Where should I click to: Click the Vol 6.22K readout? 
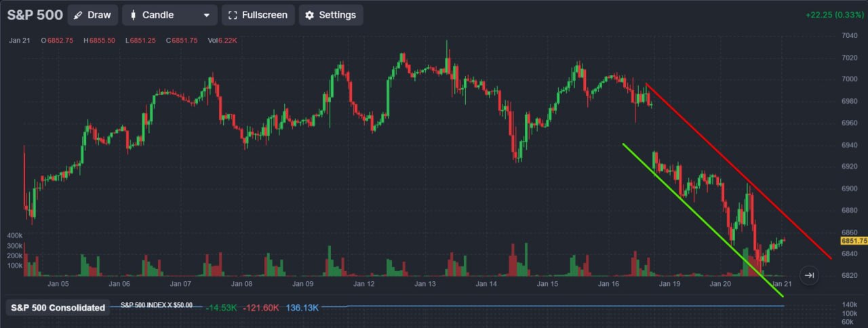[x=222, y=41]
